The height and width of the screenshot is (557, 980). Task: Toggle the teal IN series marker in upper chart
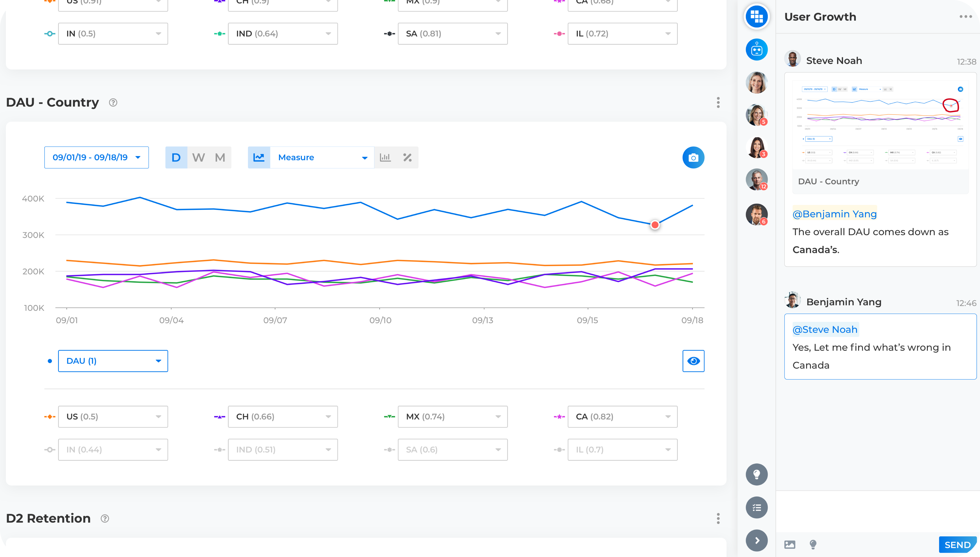50,34
